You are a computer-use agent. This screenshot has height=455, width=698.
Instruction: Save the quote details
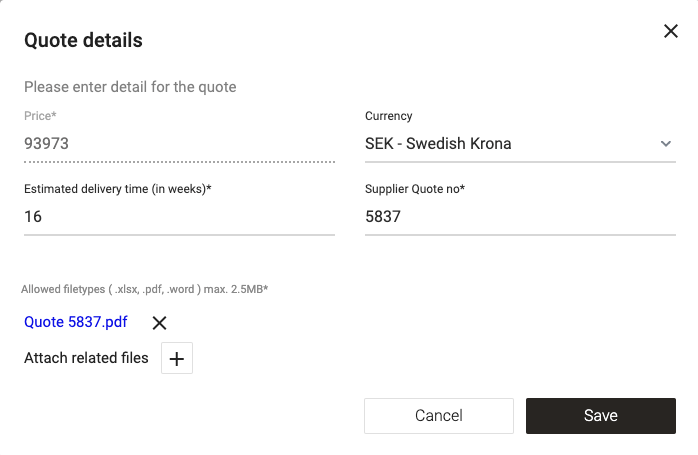[x=601, y=416]
